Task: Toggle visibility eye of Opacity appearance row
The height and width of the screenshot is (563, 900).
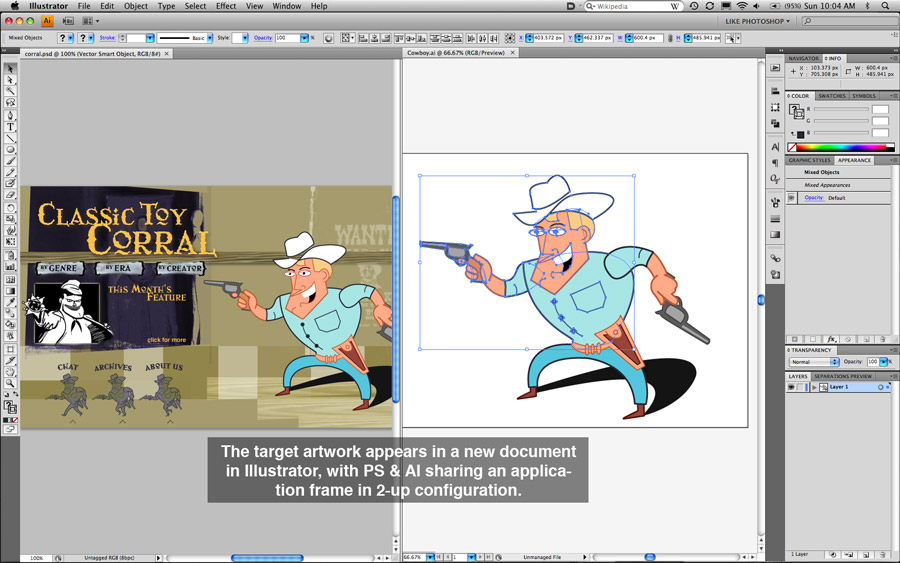Action: (791, 198)
